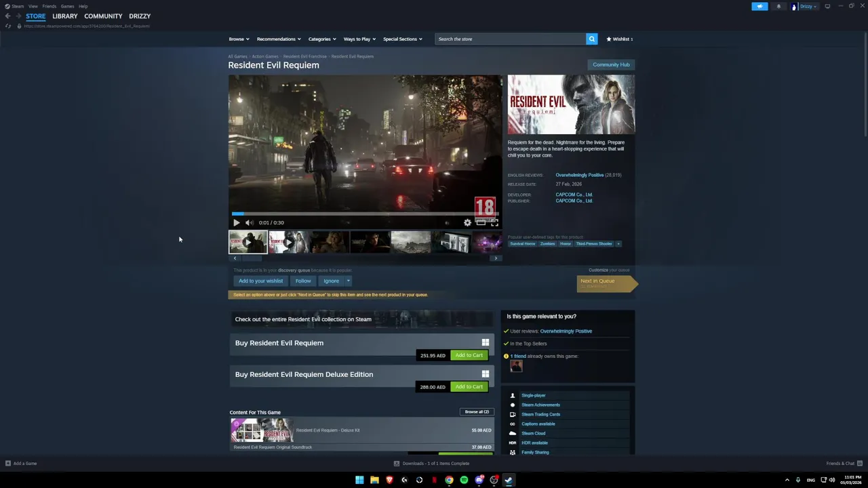Click Browse all (2) content button

pyautogui.click(x=477, y=412)
